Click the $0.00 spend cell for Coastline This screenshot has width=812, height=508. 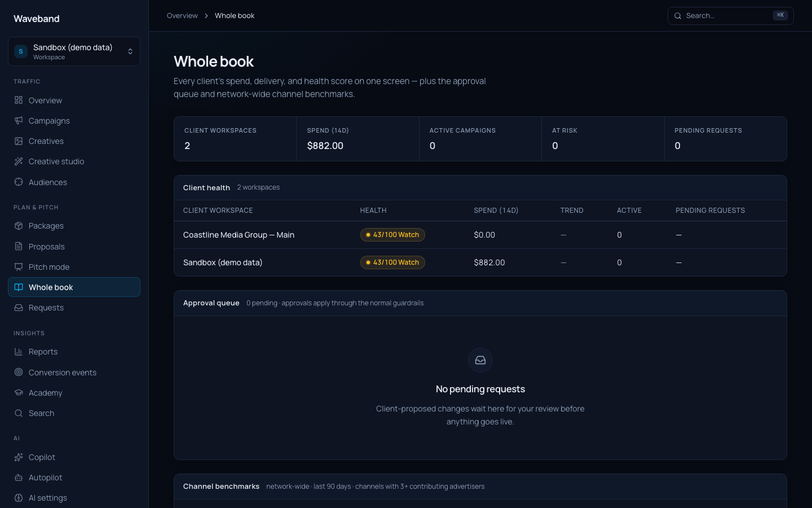tap(484, 235)
